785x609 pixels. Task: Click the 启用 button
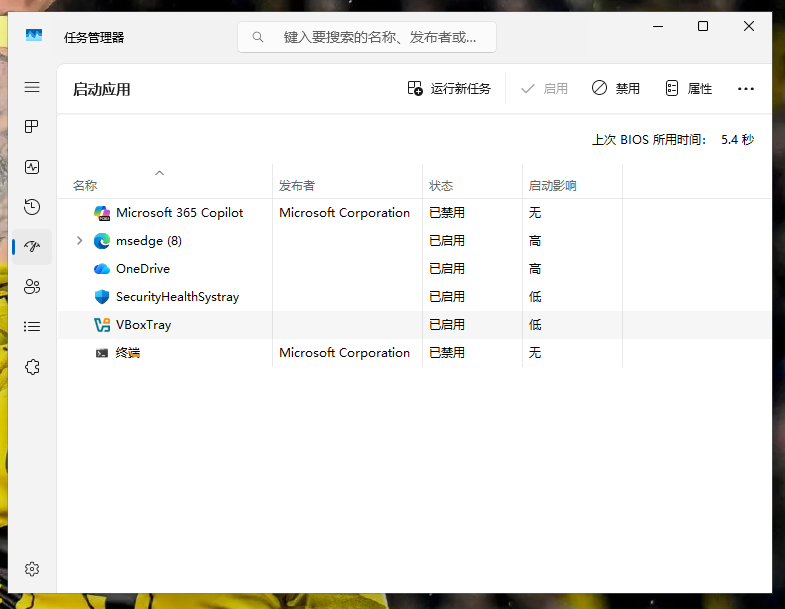(x=544, y=89)
